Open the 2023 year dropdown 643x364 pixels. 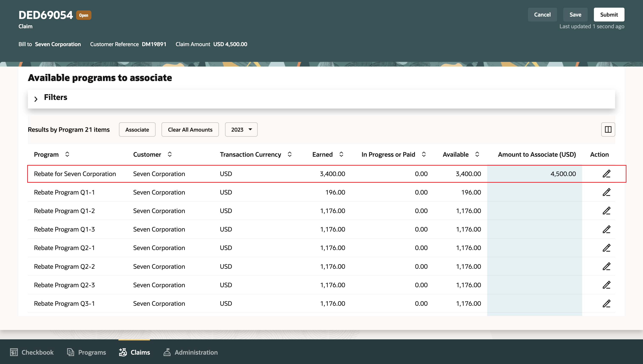tap(241, 129)
